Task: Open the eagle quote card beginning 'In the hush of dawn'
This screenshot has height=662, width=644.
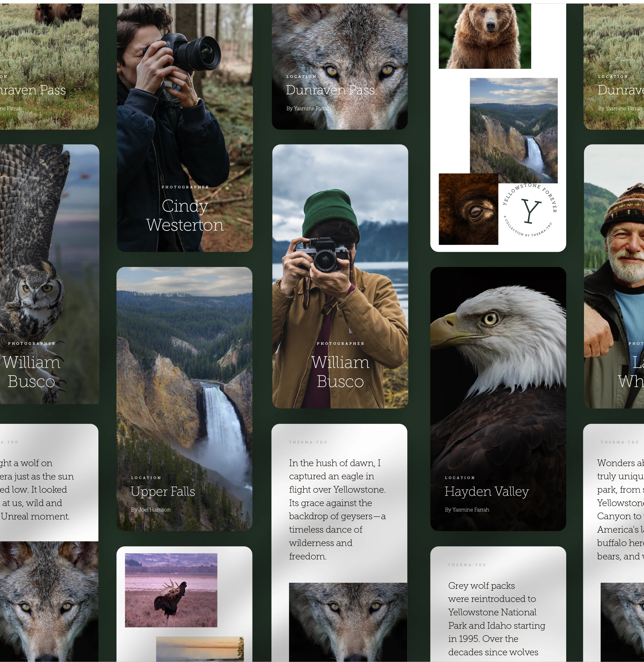Action: pyautogui.click(x=339, y=543)
